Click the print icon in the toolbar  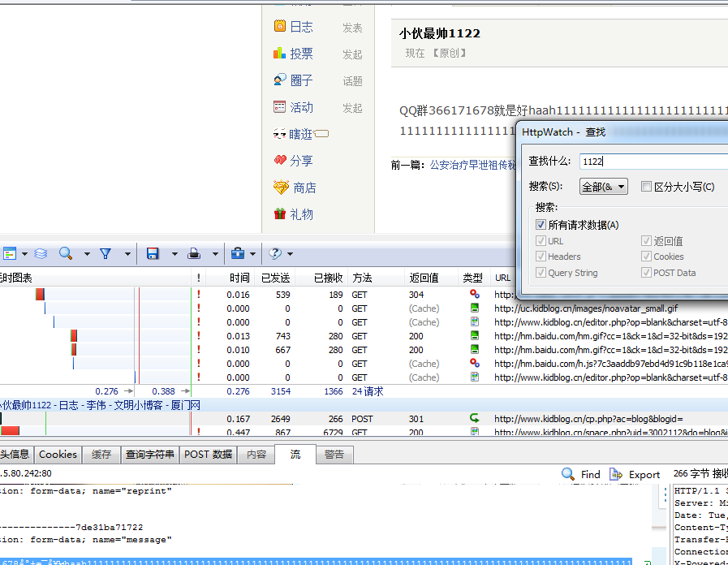pos(195,253)
